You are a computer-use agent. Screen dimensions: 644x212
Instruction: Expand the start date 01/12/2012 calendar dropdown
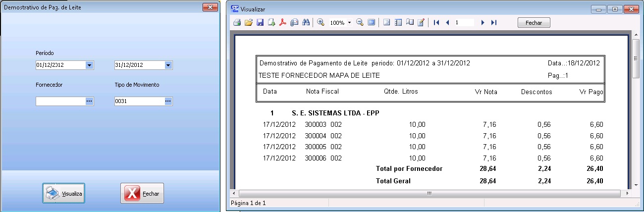(89, 65)
